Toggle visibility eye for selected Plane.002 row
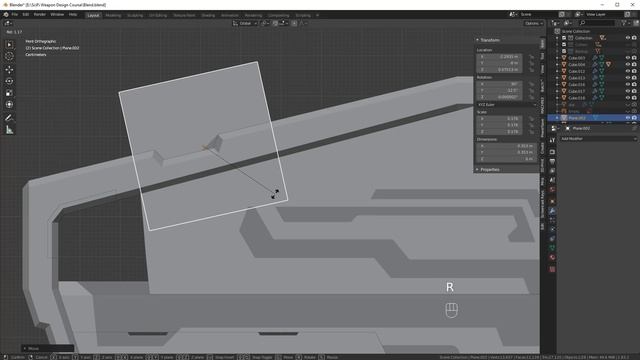Viewport: 640px width, 360px height. (x=628, y=118)
